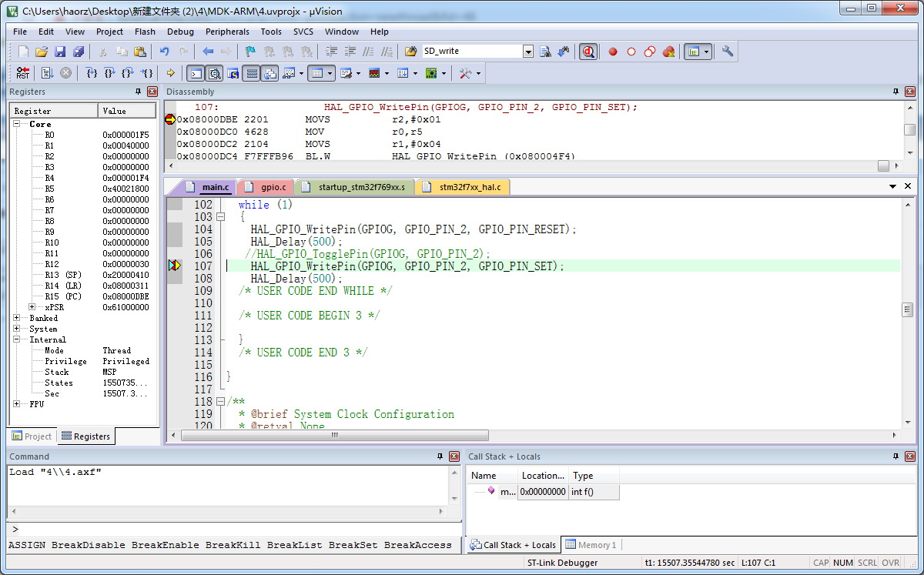Image resolution: width=924 pixels, height=575 pixels.
Task: Click Start/Stop Debug Session icon
Action: [589, 52]
